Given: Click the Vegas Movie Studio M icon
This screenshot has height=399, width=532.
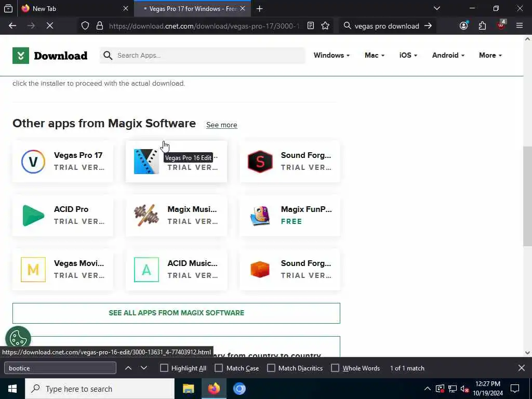Looking at the screenshot, I should coord(33,270).
